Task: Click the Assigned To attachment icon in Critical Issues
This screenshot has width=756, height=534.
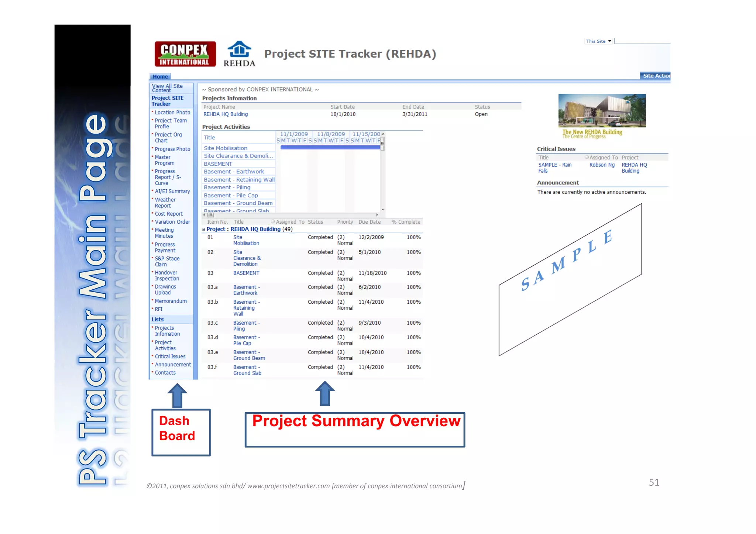Action: coord(587,158)
